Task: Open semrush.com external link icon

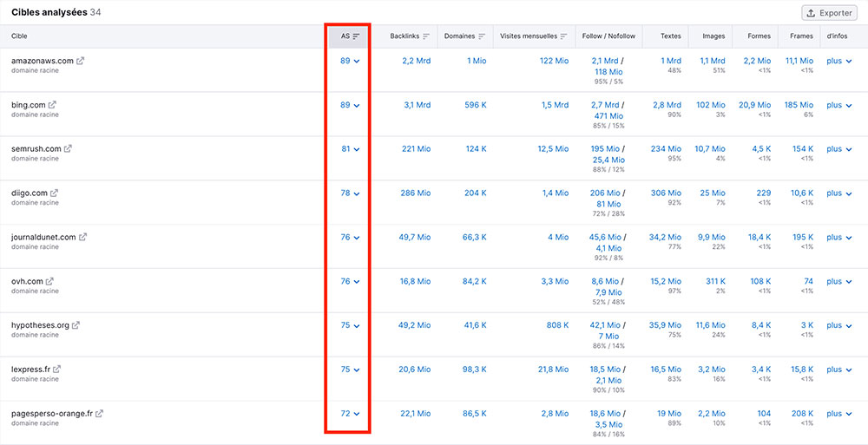Action: (x=68, y=149)
